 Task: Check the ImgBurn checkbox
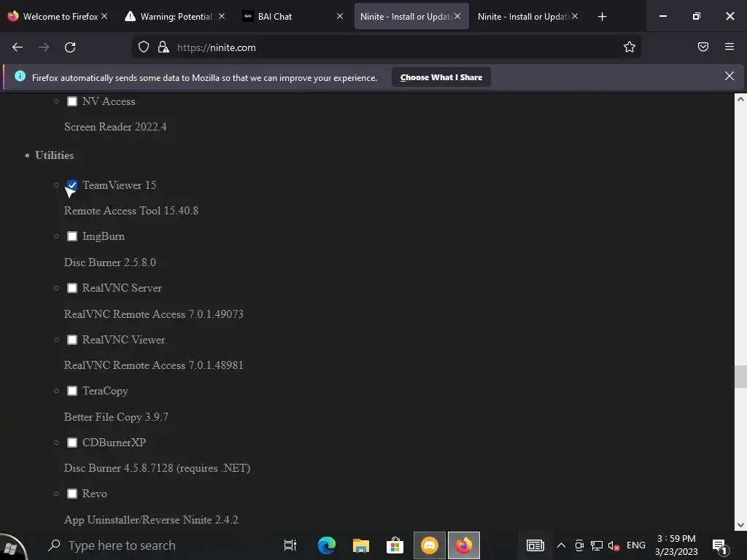[72, 237]
